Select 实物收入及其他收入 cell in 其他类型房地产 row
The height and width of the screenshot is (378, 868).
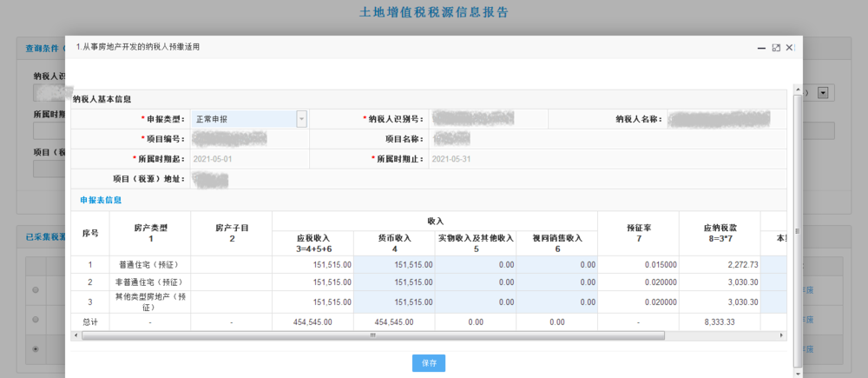(476, 302)
